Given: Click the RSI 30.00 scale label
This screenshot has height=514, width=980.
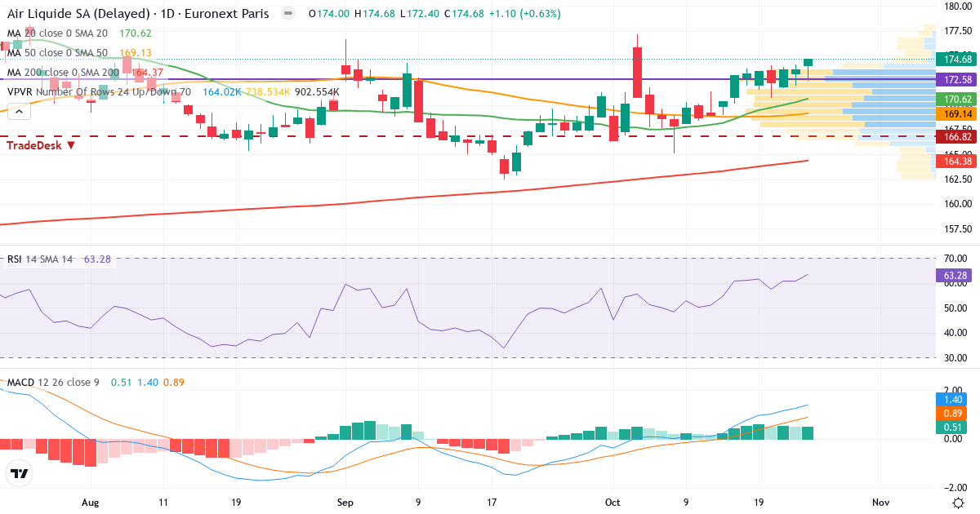Looking at the screenshot, I should 955,358.
